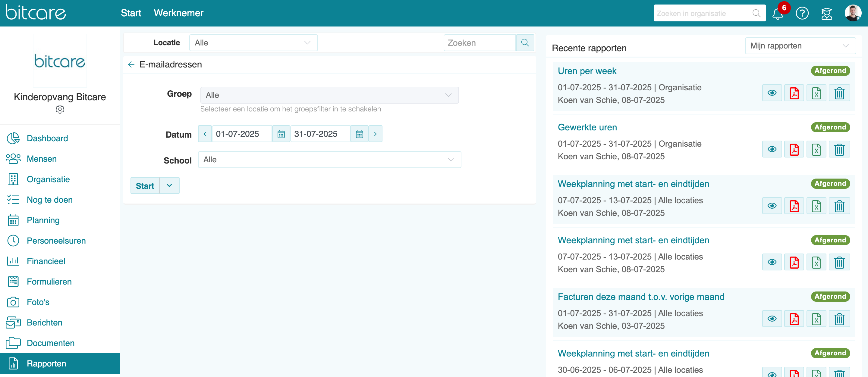Focus the Zoeken in organisatie search field
The image size is (868, 377).
tap(703, 14)
